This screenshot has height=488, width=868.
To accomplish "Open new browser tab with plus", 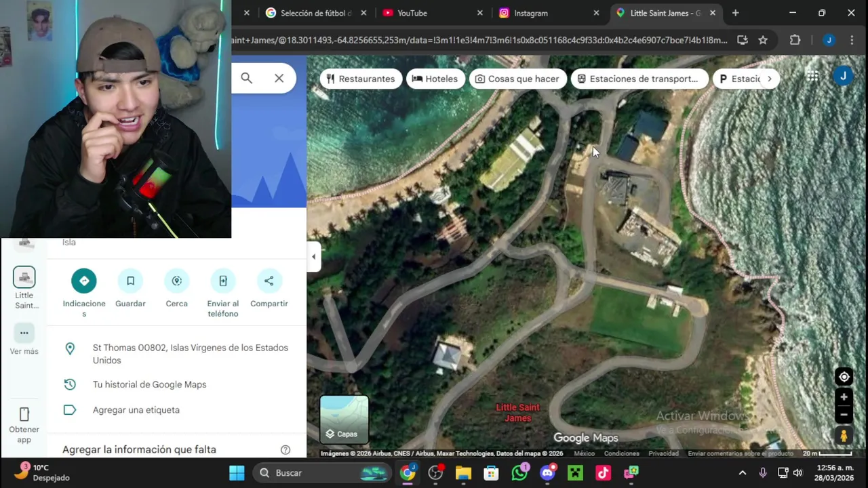I will tap(735, 13).
